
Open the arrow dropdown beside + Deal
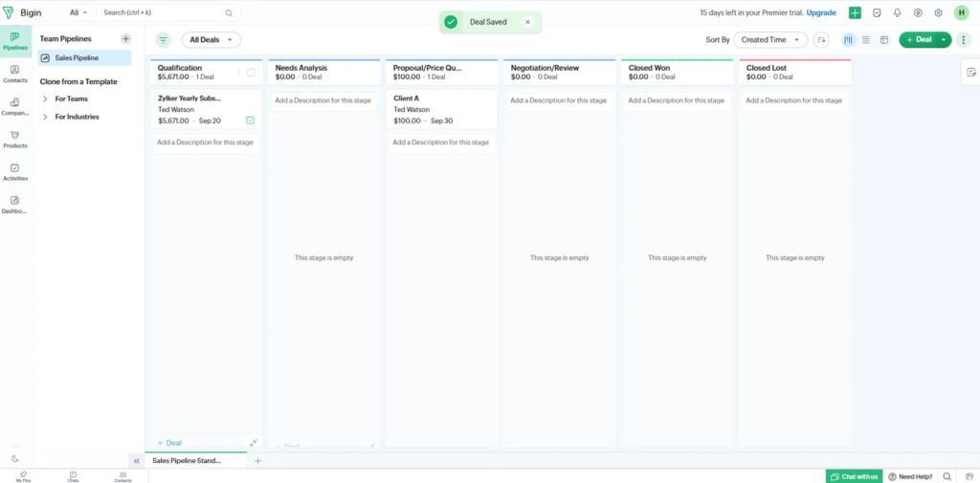click(x=944, y=39)
